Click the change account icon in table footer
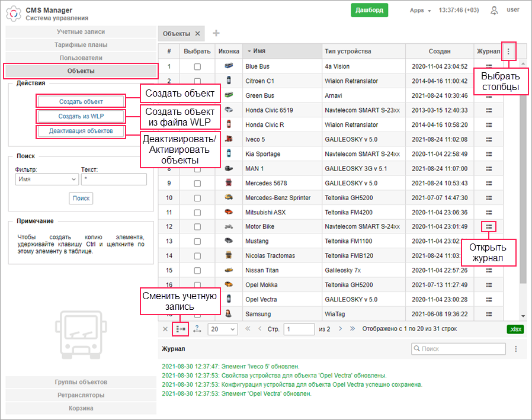 [181, 329]
